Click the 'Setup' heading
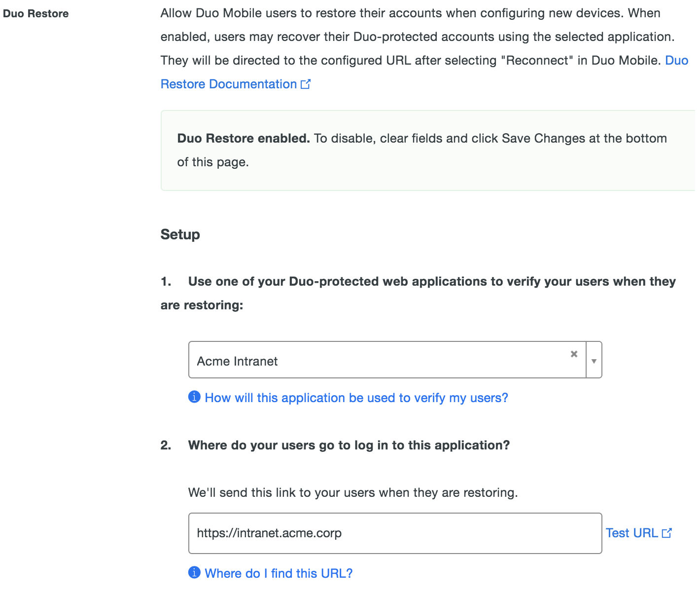The image size is (700, 594). [x=180, y=234]
